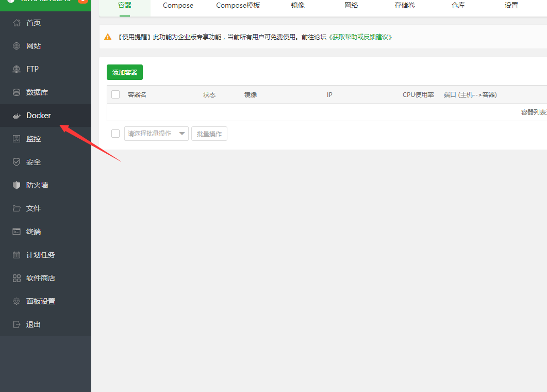Click the database icon next to 数据库

(x=16, y=92)
